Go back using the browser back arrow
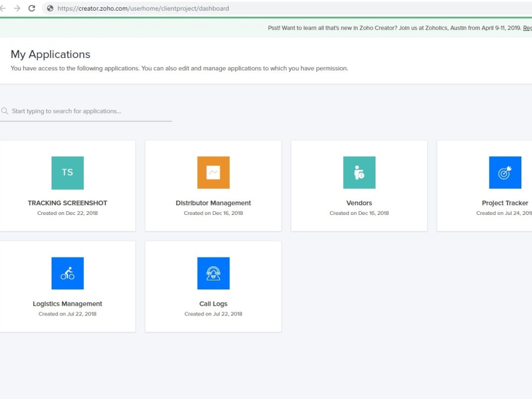 (x=3, y=8)
